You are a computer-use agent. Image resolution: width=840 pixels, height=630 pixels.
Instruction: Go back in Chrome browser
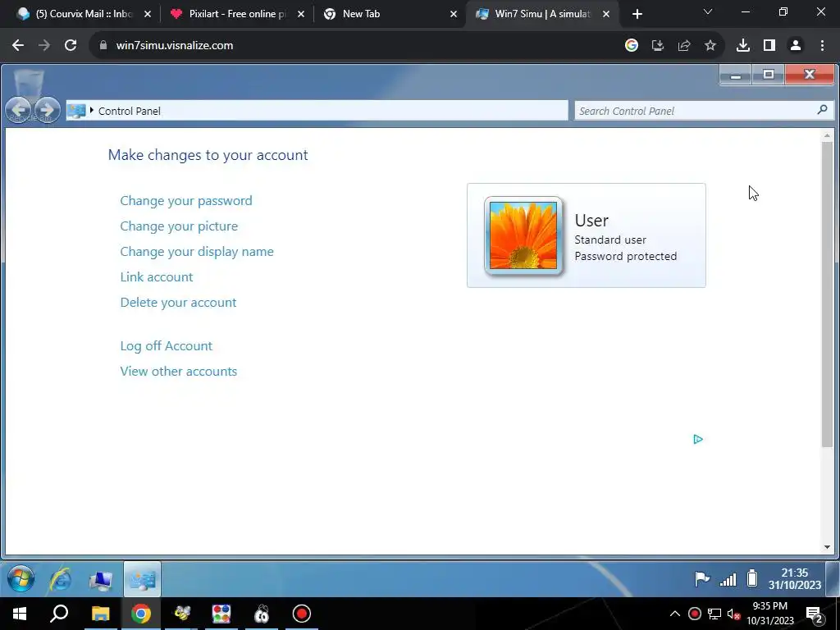pos(18,46)
